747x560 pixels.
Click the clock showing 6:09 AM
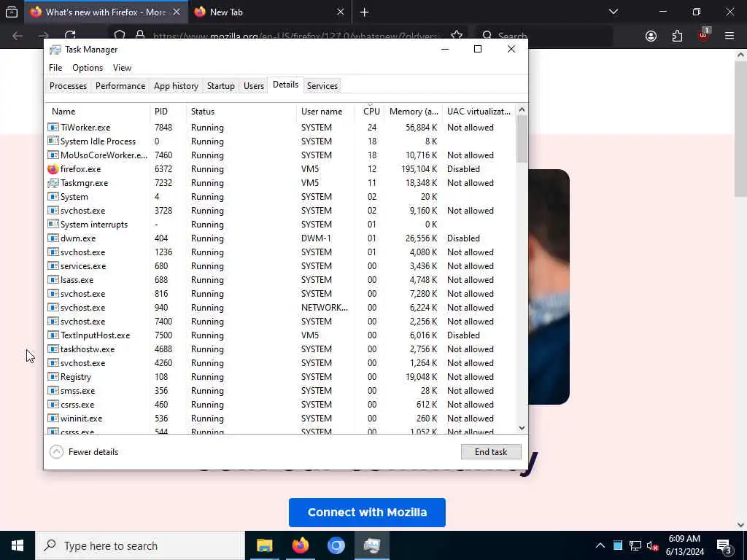(684, 539)
